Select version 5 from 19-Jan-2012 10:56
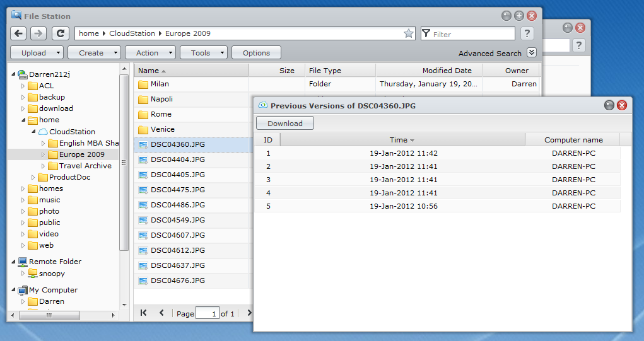Viewport: 644px width, 341px height. pyautogui.click(x=437, y=206)
